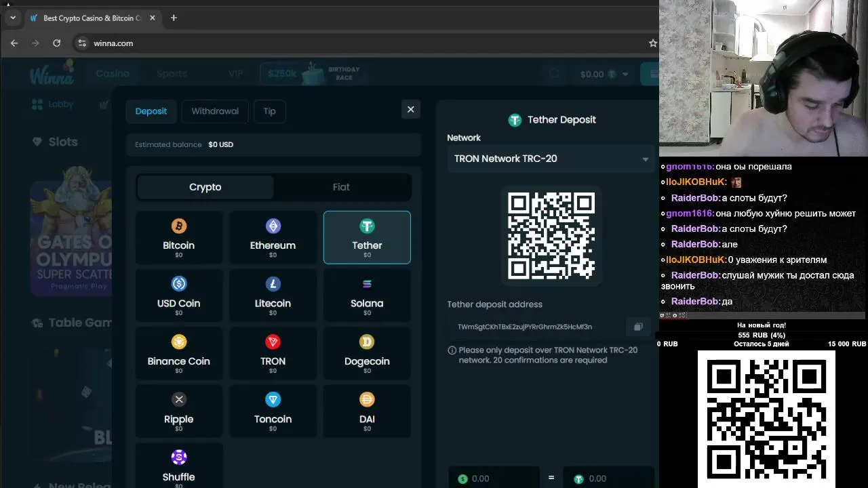Select the Ethereum coin icon

tap(273, 226)
